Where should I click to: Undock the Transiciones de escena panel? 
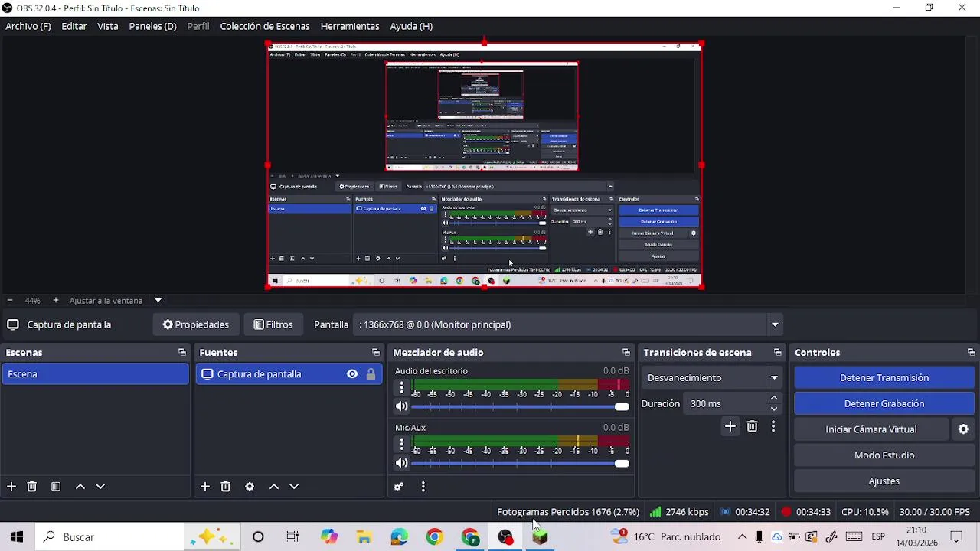click(x=778, y=353)
